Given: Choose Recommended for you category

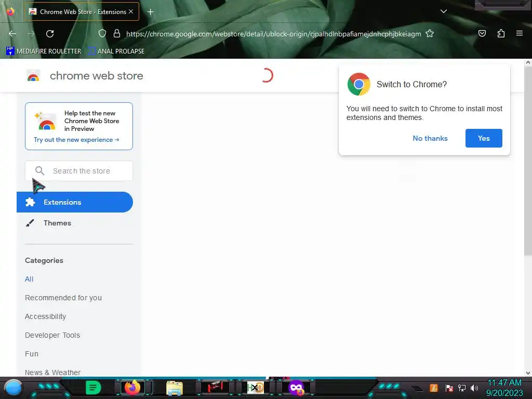Looking at the screenshot, I should (63, 298).
